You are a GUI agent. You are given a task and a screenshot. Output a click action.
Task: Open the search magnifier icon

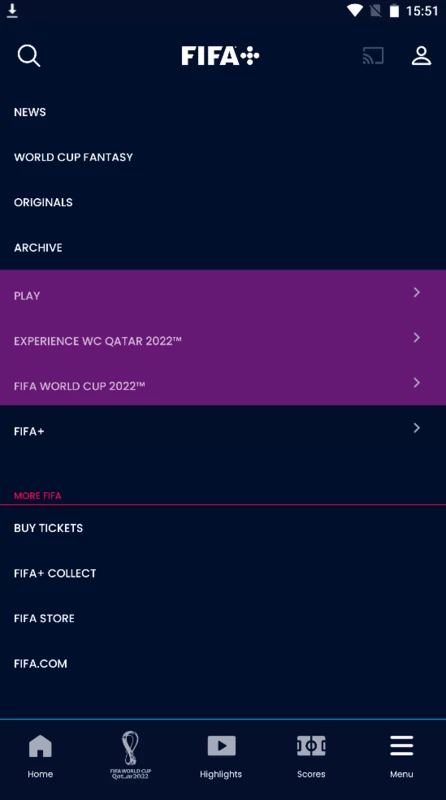coord(29,56)
